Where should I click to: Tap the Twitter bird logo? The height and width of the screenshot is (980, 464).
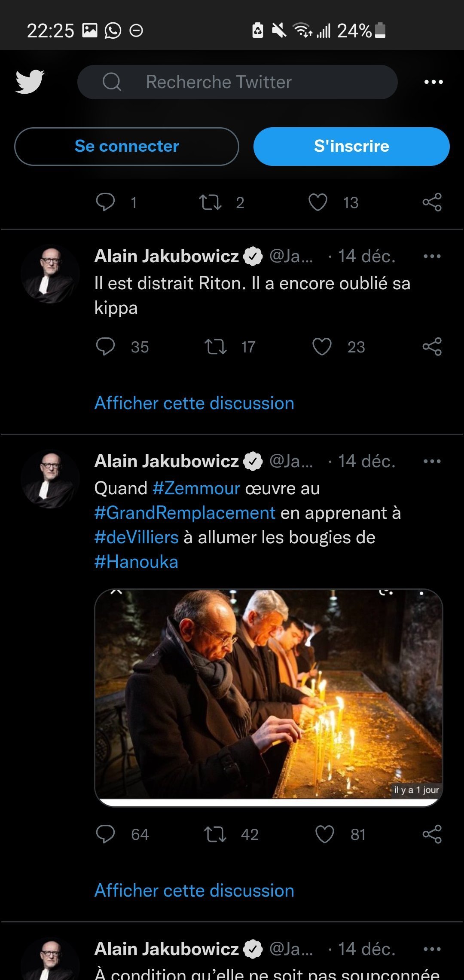(30, 82)
